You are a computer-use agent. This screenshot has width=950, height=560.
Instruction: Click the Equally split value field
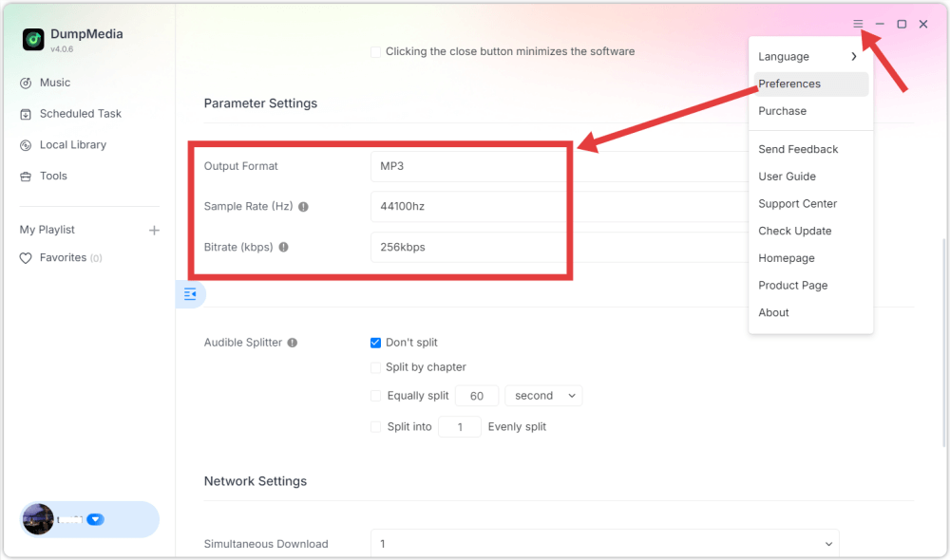(x=477, y=396)
